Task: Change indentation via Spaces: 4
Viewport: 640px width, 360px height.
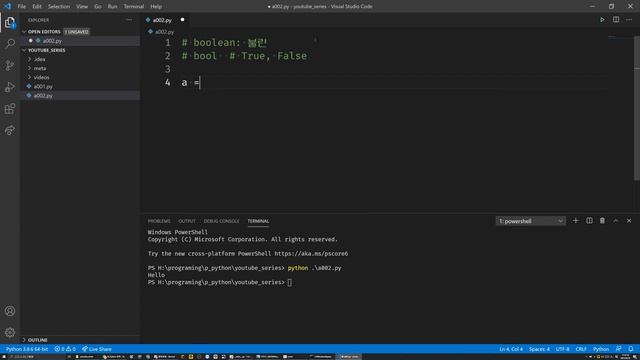Action: coord(539,349)
